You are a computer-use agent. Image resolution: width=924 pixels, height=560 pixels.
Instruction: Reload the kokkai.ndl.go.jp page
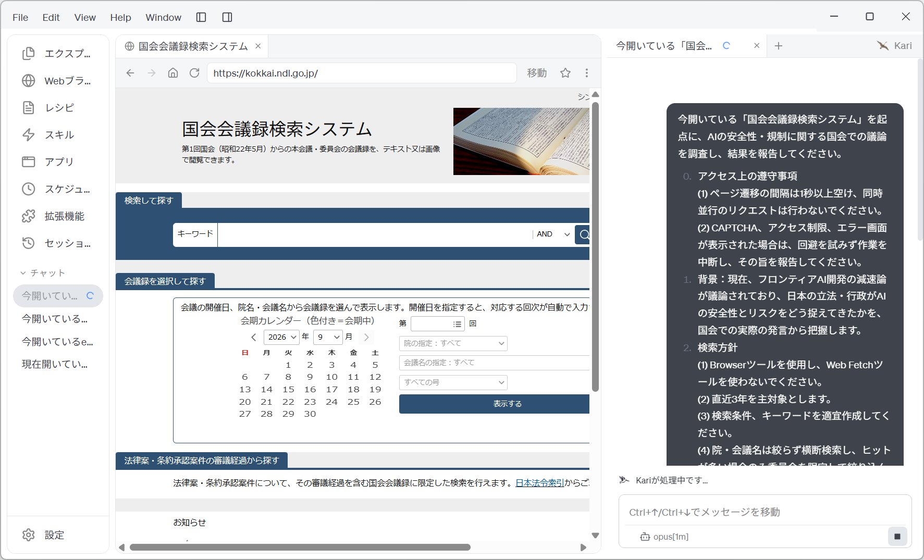coord(194,73)
